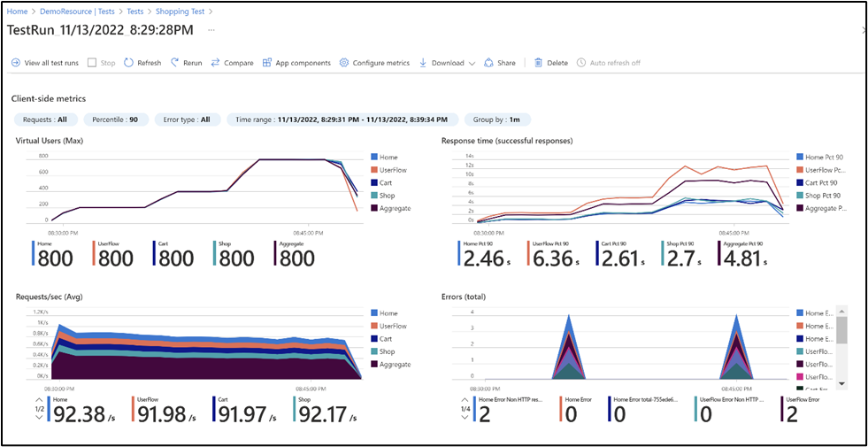Click the View all test runs arrow icon
The height and width of the screenshot is (447, 868).
pyautogui.click(x=16, y=63)
